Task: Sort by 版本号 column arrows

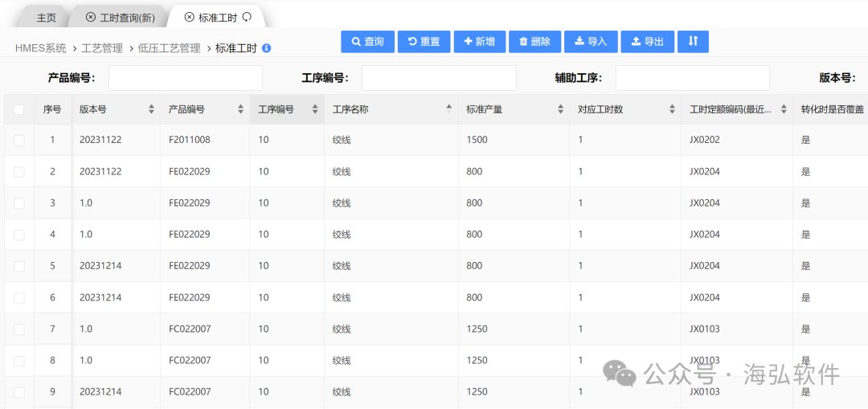Action: click(152, 109)
